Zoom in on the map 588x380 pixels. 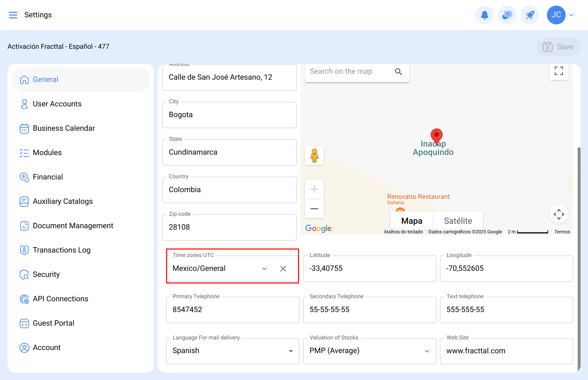(314, 189)
